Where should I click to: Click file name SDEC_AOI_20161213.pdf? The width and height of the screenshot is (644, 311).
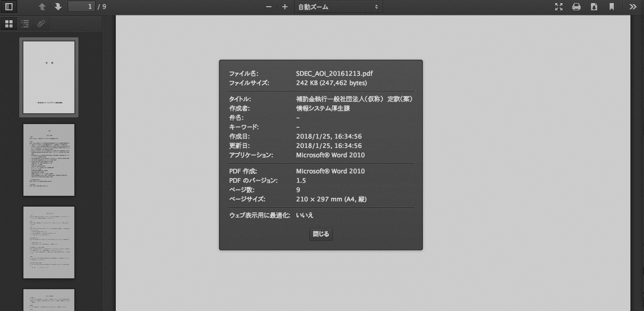[x=334, y=73]
